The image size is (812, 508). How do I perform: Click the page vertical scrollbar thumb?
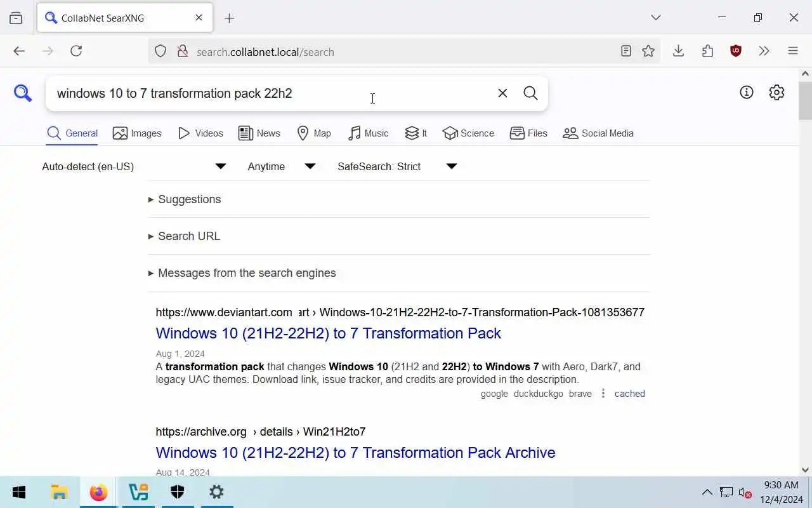point(805,100)
